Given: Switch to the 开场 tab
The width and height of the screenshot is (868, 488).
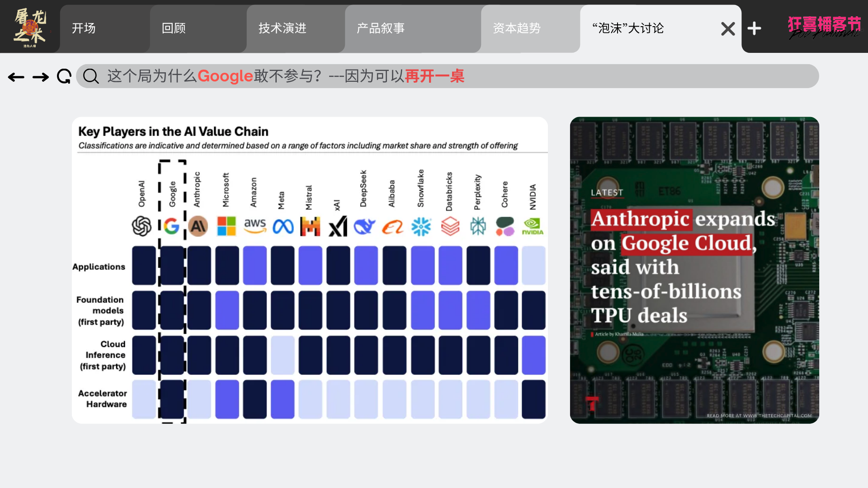Looking at the screenshot, I should tap(84, 28).
